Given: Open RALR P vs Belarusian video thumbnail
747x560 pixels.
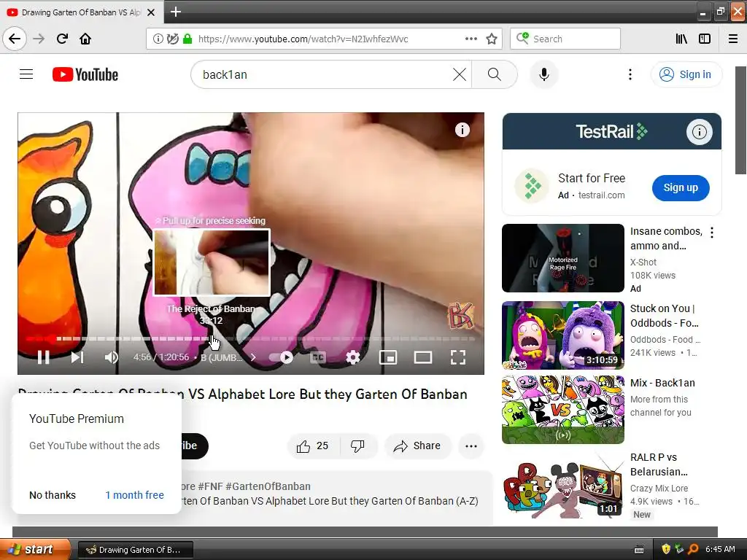Looking at the screenshot, I should point(562,484).
